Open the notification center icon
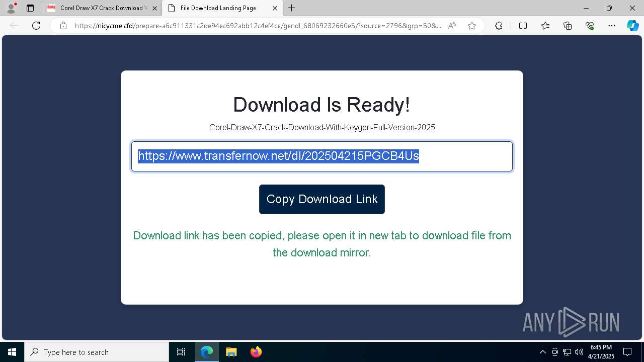Viewport: 644px width, 362px height. [x=627, y=352]
